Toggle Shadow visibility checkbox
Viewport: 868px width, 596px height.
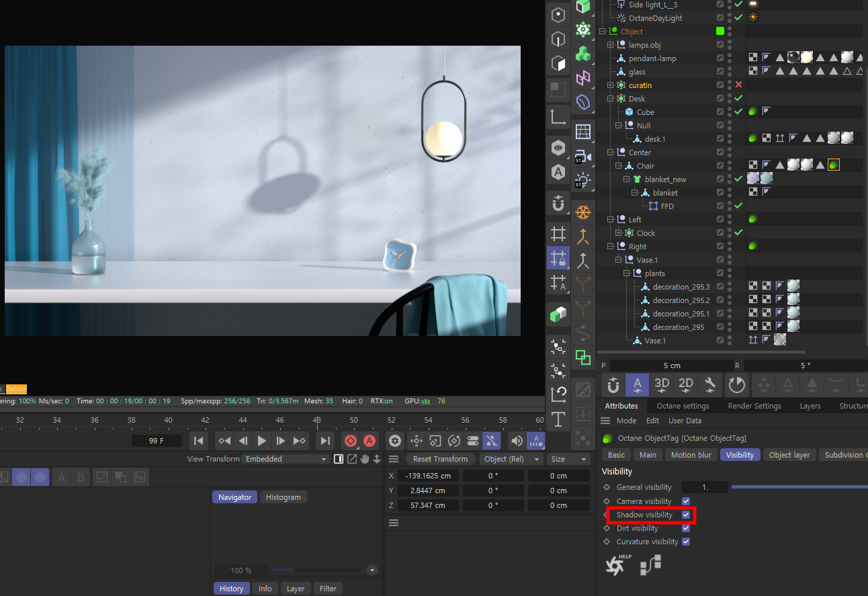686,515
